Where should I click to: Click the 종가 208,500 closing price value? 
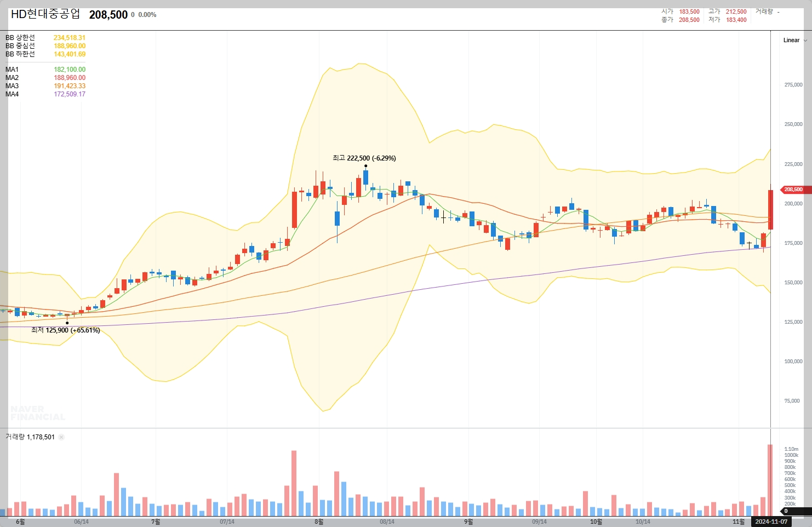(x=689, y=20)
